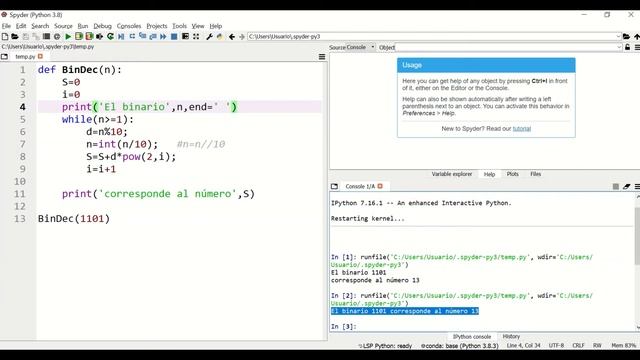The image size is (640, 360).
Task: Click the file list icon beside Save all
Action: [47, 37]
